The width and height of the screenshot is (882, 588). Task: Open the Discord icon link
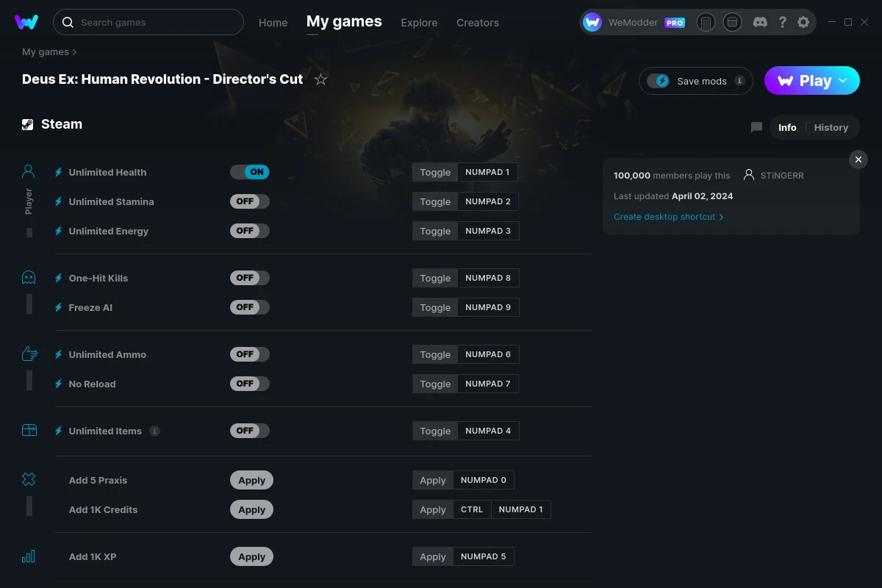point(760,22)
